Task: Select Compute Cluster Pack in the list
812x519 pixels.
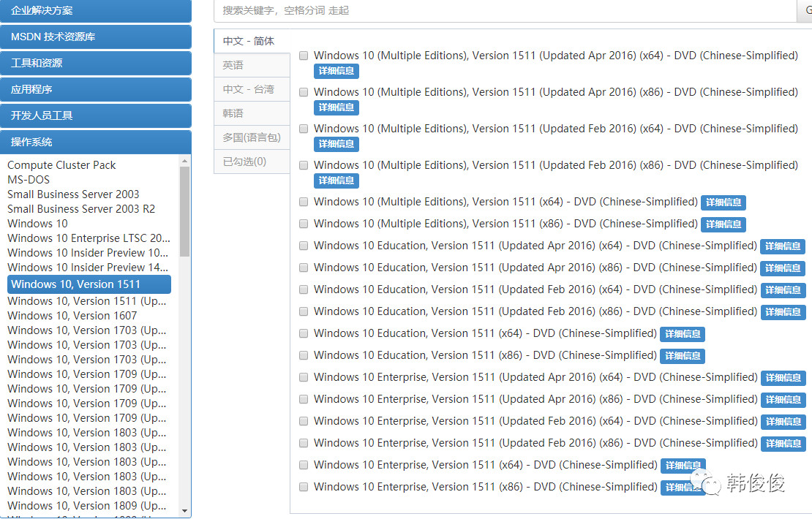Action: [61, 165]
